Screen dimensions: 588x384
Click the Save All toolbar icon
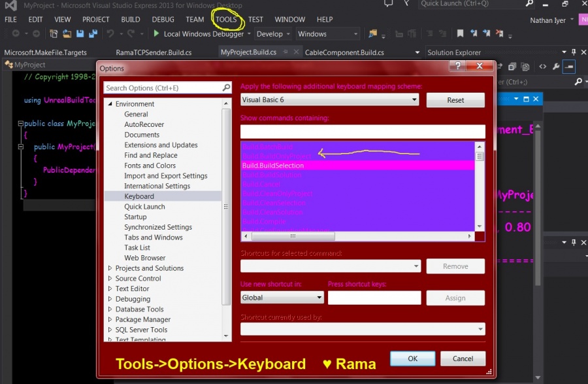[93, 34]
